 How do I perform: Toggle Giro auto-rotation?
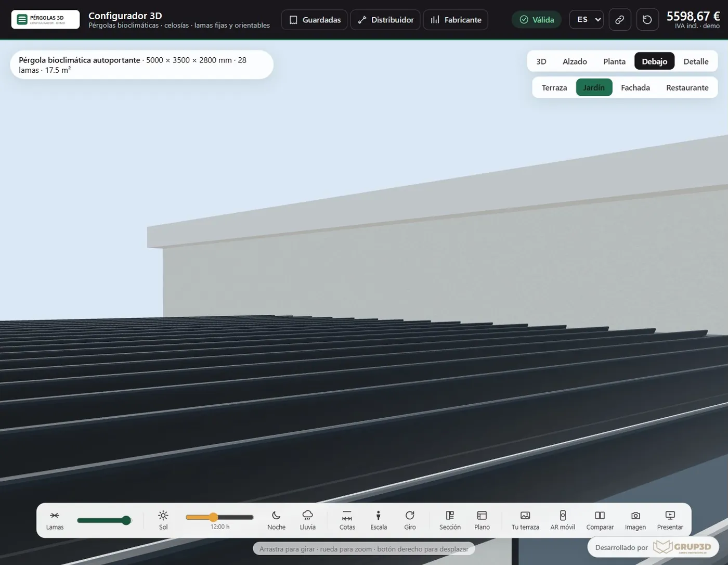tap(410, 520)
